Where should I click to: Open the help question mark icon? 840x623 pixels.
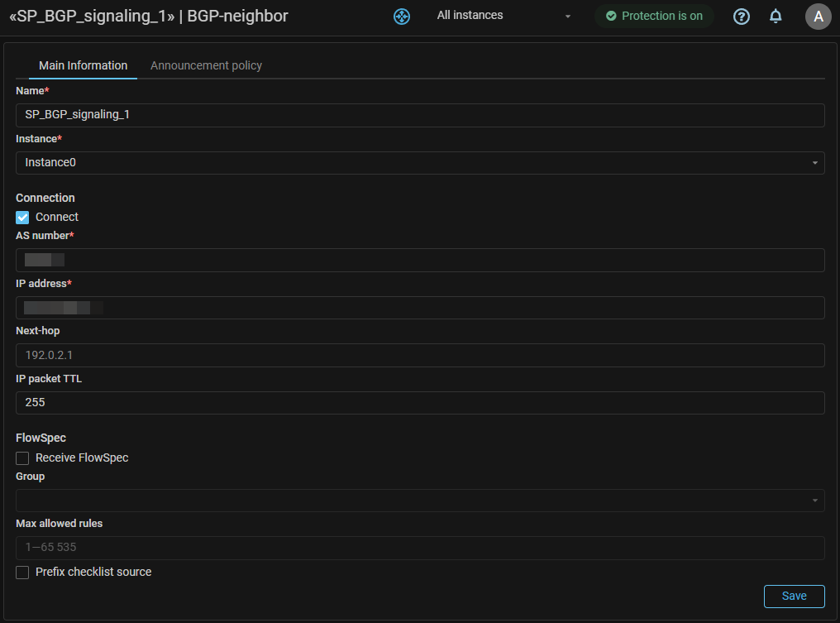click(x=742, y=17)
